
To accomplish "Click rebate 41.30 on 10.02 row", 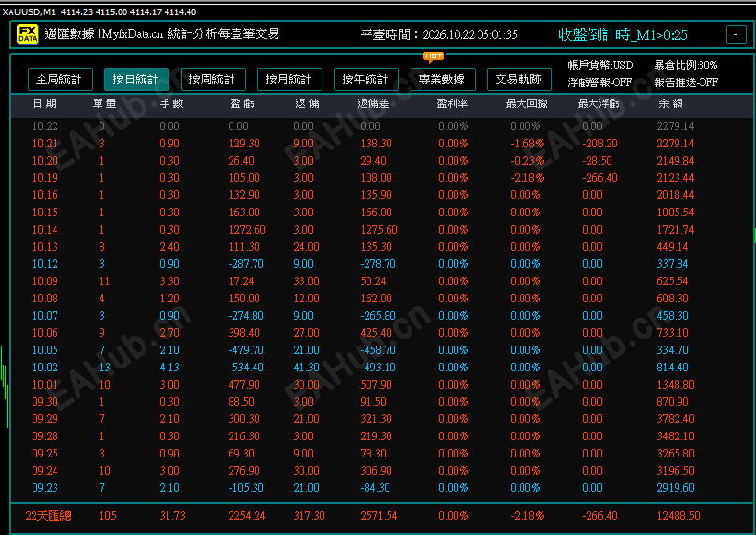I will [306, 368].
